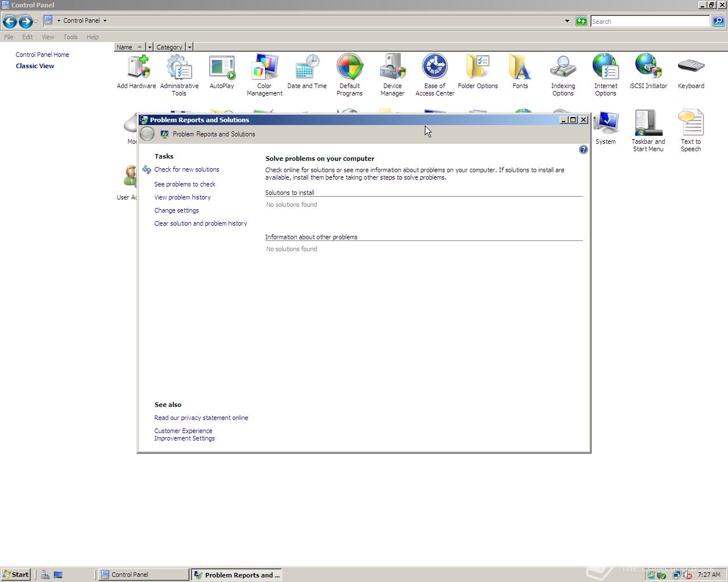
Task: Click the Search input field
Action: tap(650, 21)
